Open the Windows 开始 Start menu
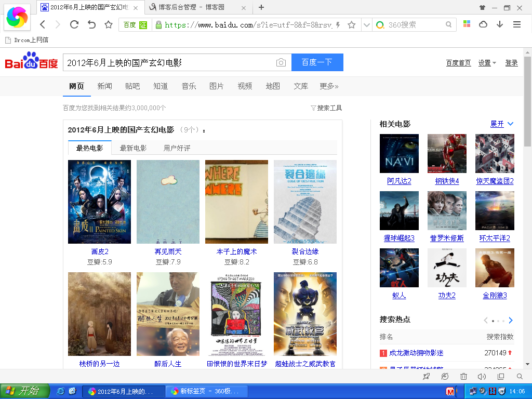This screenshot has height=399, width=532. coord(24,391)
